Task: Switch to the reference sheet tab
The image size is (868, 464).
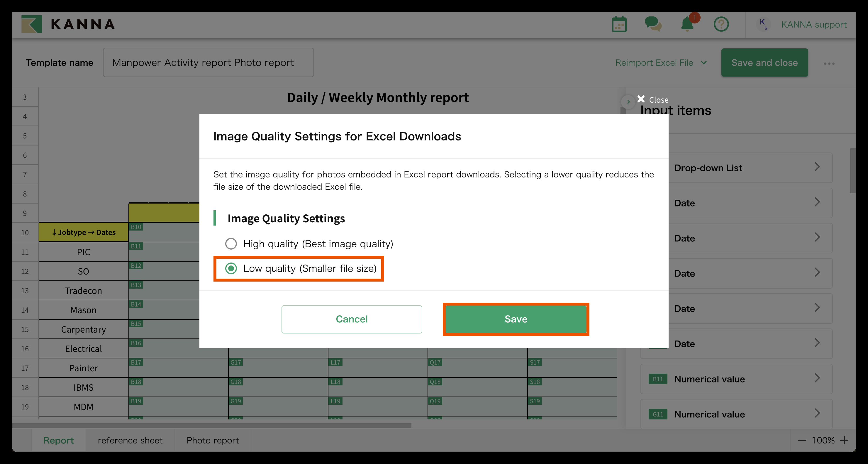Action: 130,441
